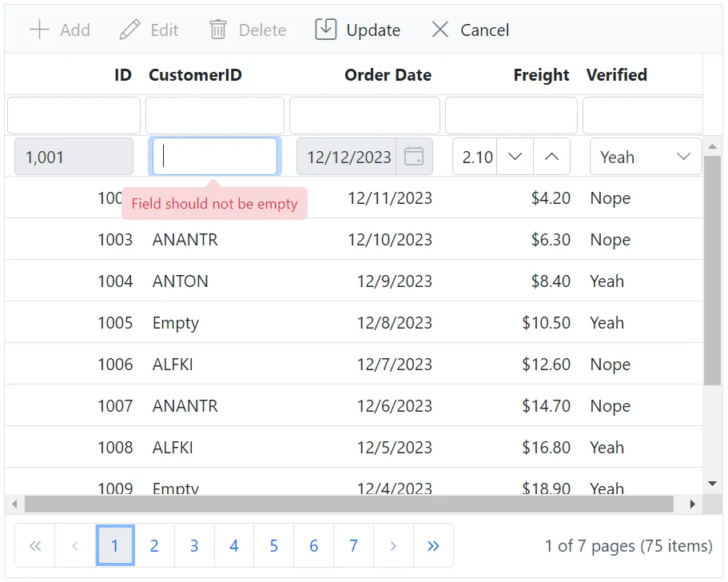Viewport: 728px width, 582px height.
Task: Sort by the CustomerID column header
Action: tap(196, 74)
